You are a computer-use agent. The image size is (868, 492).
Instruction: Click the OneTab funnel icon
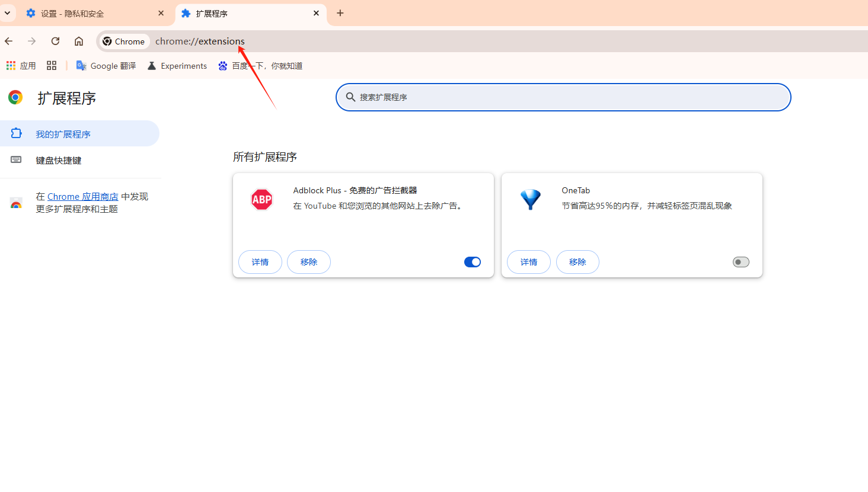coord(530,200)
